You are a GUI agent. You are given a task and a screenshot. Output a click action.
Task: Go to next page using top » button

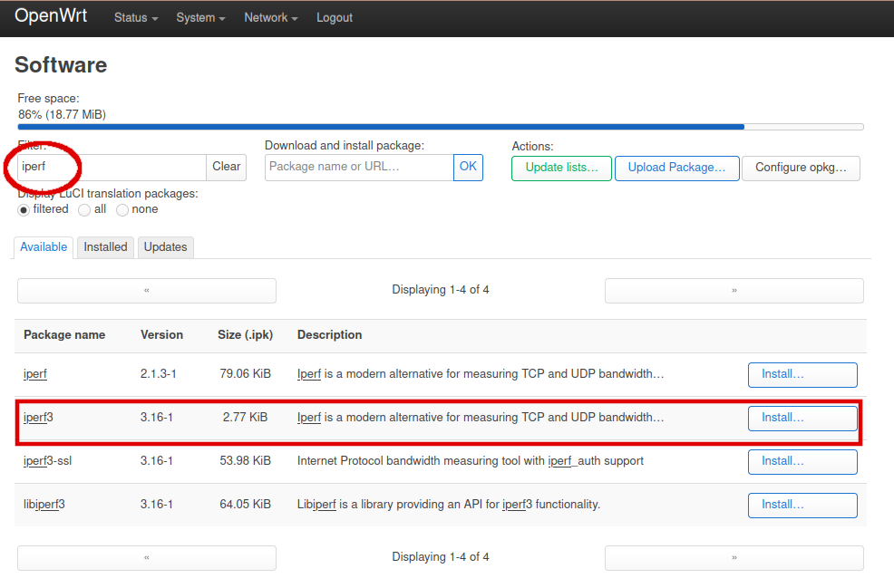pos(734,290)
